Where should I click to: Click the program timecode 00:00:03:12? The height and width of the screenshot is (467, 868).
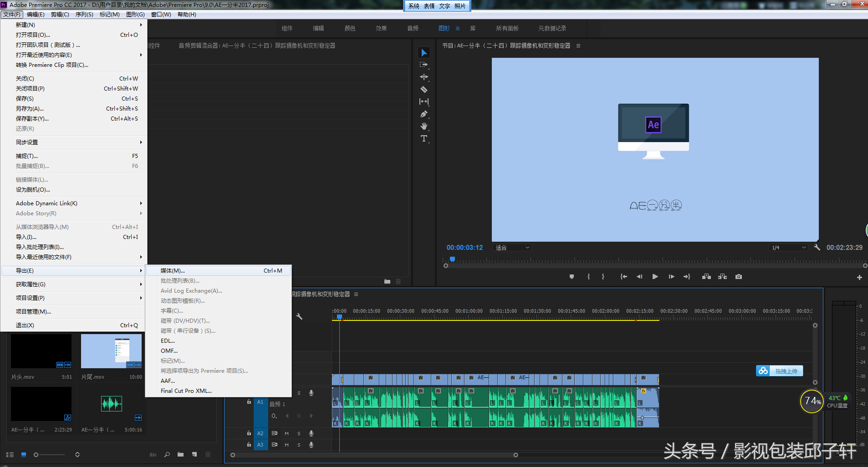465,248
